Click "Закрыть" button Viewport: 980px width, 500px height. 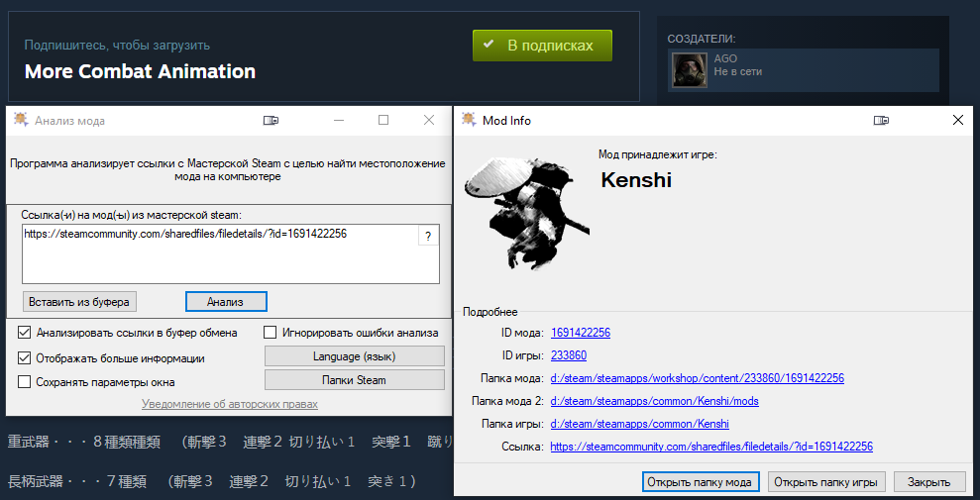tap(928, 482)
